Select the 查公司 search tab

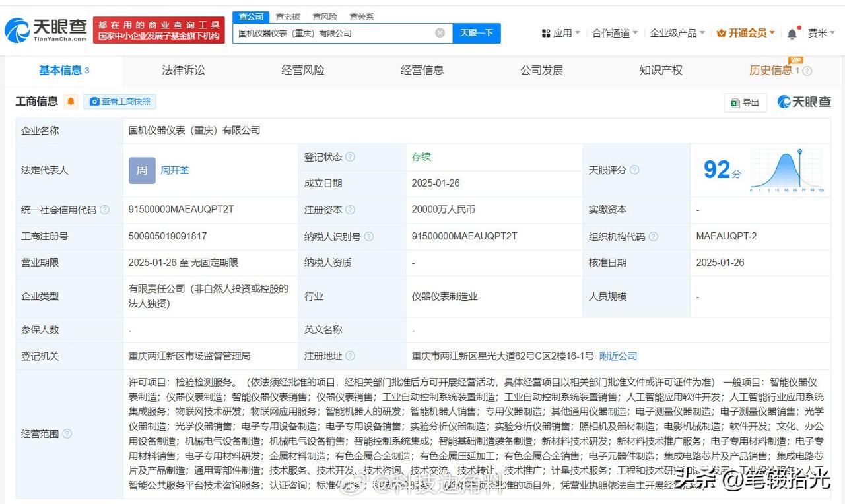(x=251, y=16)
